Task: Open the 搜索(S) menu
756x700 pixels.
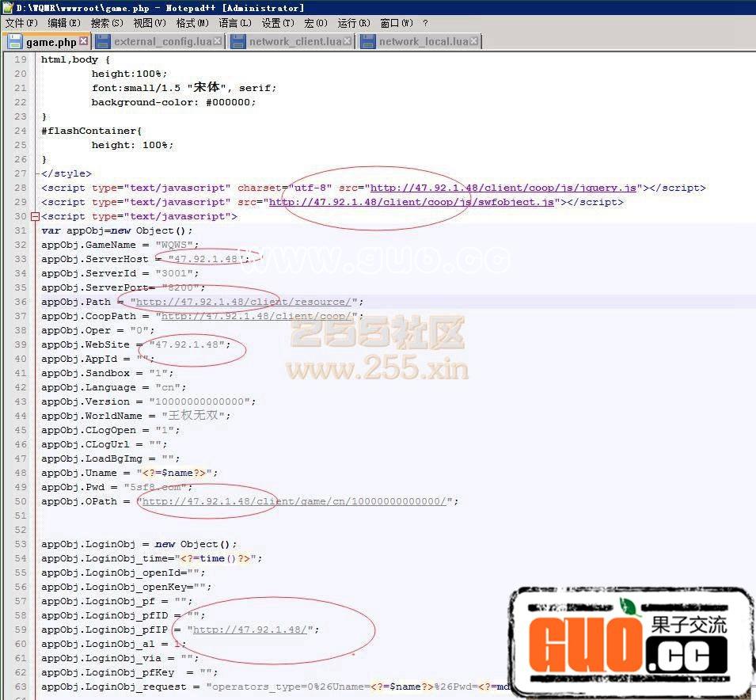Action: [107, 24]
